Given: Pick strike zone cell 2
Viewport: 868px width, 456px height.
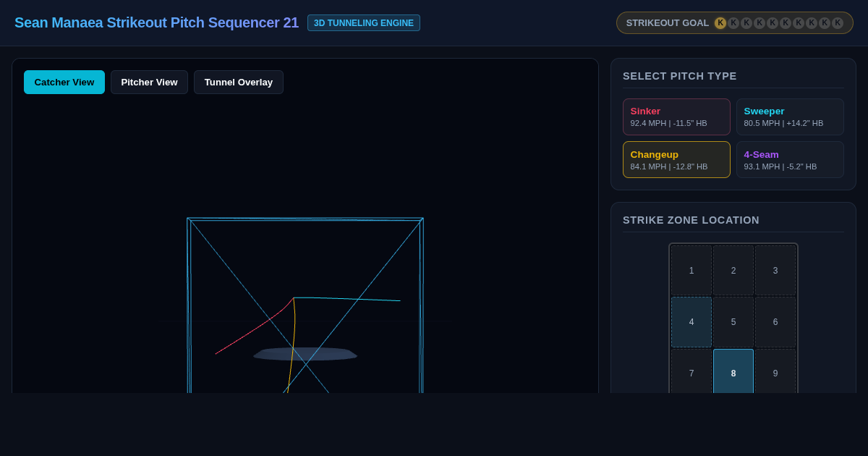Looking at the screenshot, I should click(733, 270).
